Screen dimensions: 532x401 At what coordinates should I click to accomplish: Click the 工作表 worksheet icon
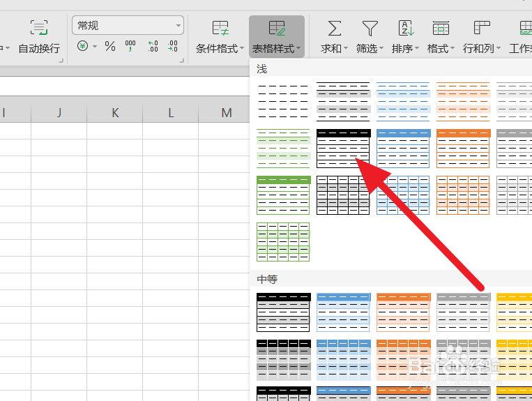tap(526, 28)
